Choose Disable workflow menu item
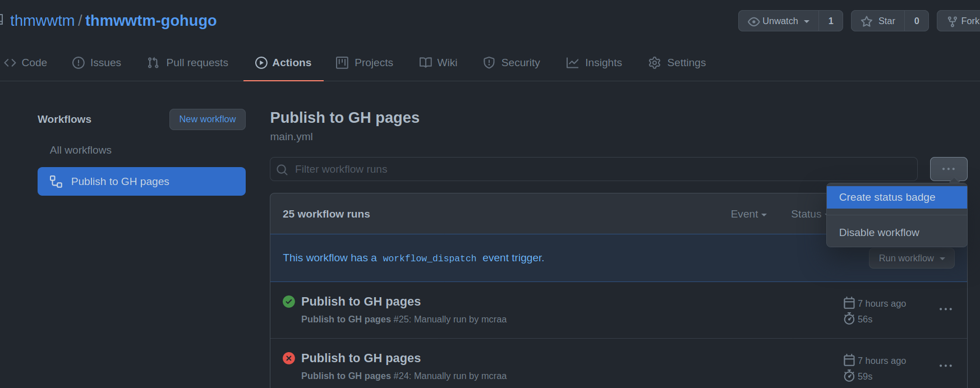 click(x=897, y=233)
